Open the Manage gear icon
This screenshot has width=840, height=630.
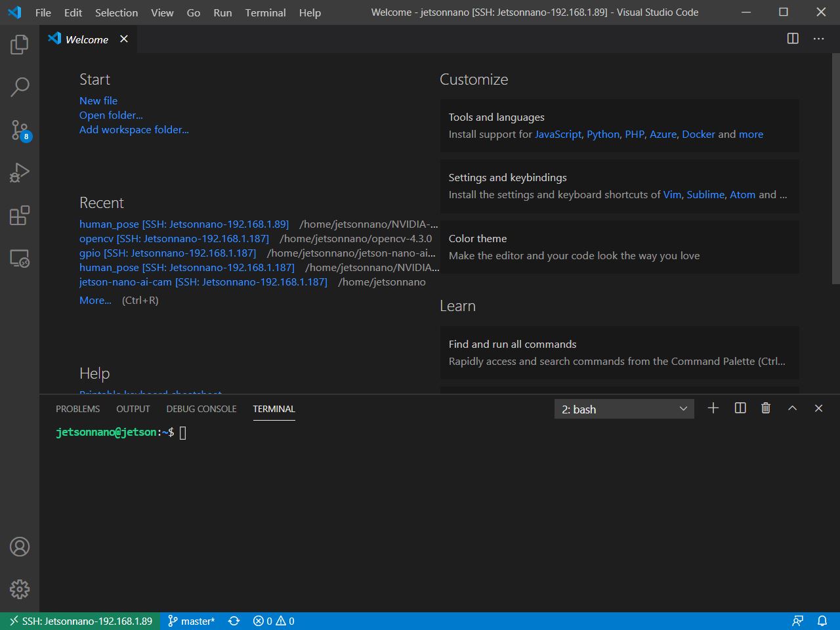pos(20,589)
